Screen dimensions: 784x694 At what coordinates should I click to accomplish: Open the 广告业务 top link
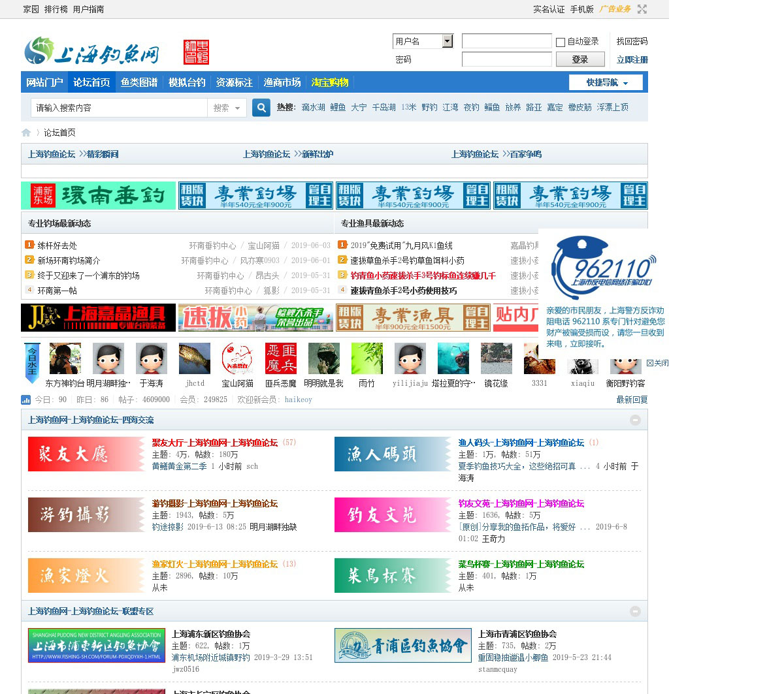615,9
